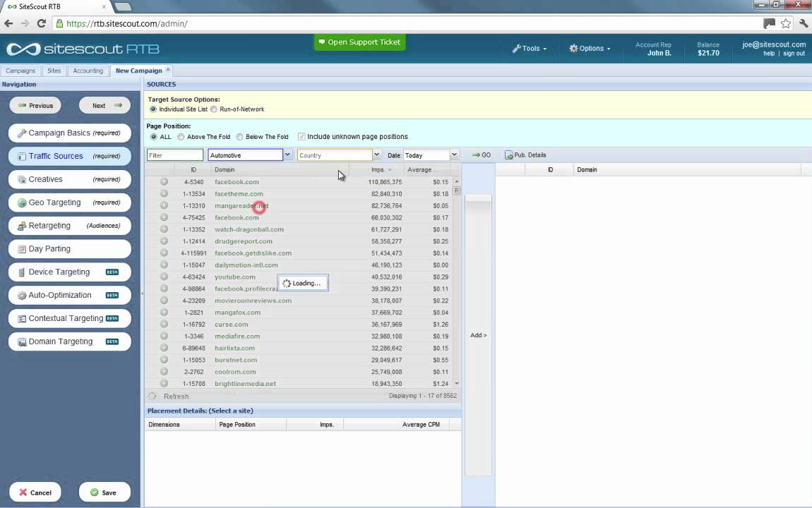Viewport: 812px width, 508px height.
Task: Open Auto-Optimization navigation item
Action: [69, 296]
